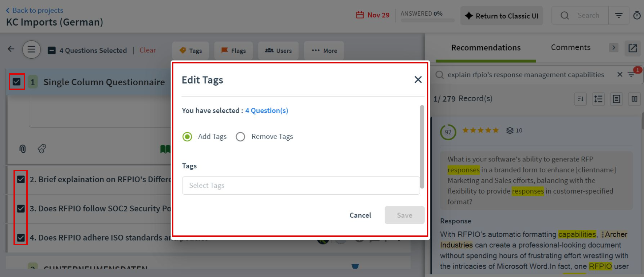Click the top bar Search field

coord(580,15)
